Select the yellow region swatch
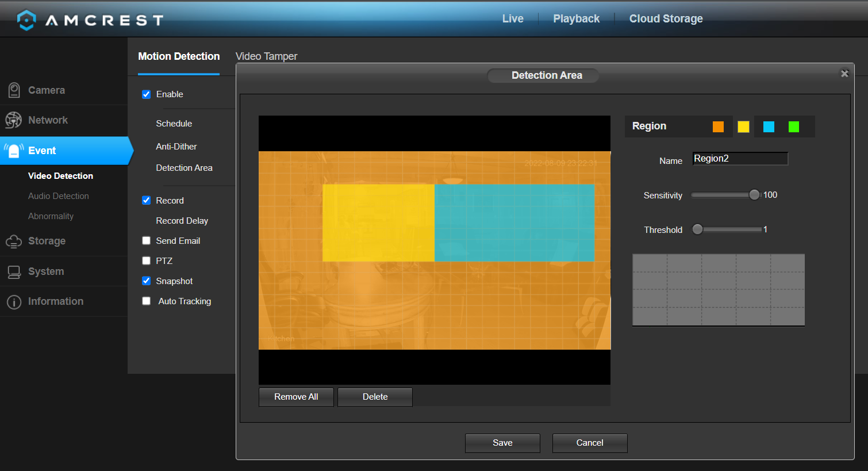 point(743,127)
